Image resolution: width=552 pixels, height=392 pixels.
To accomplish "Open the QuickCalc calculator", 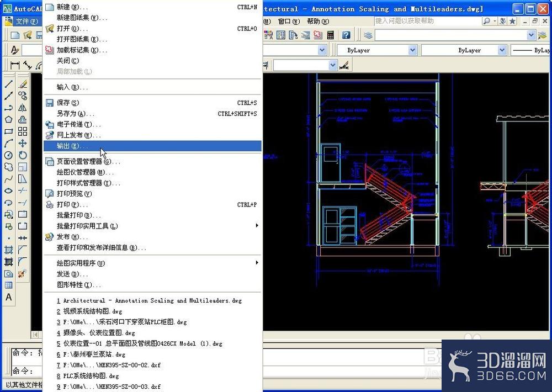I will (330, 35).
